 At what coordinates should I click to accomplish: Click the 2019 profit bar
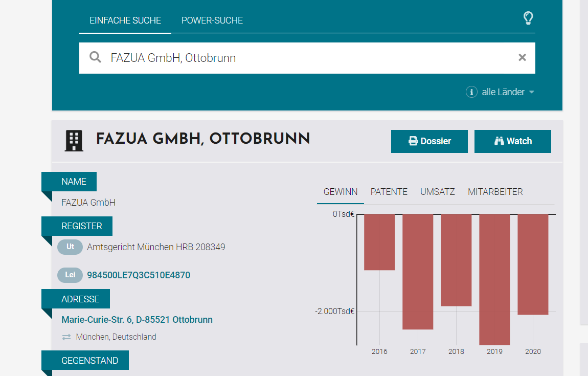(x=494, y=279)
